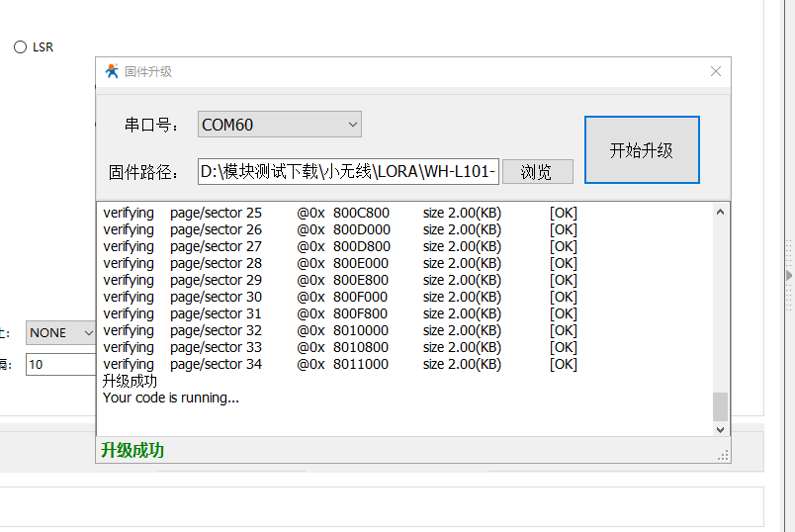This screenshot has width=795, height=532.
Task: Click the log scrollbar thumb
Action: pyautogui.click(x=720, y=406)
